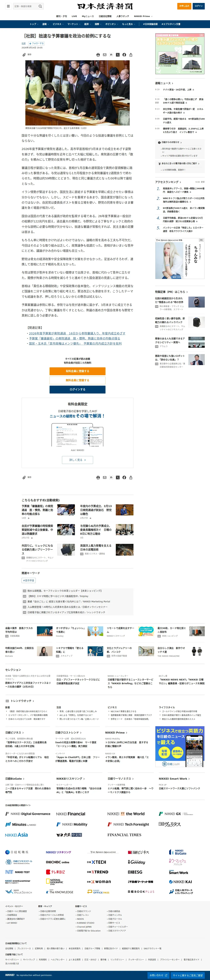Click the bottom share/upload icon
The width and height of the screenshot is (210, 980).
(x=131, y=477)
